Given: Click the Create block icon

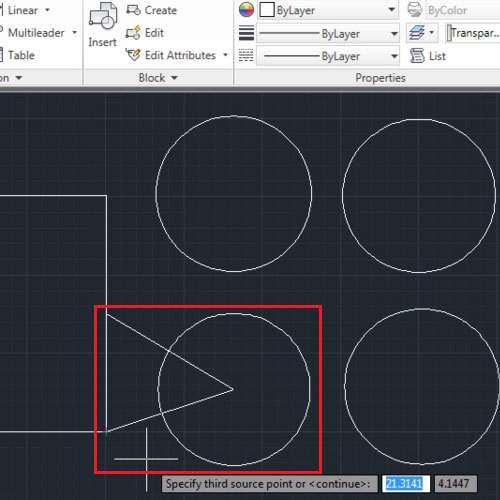Looking at the screenshot, I should click(133, 10).
